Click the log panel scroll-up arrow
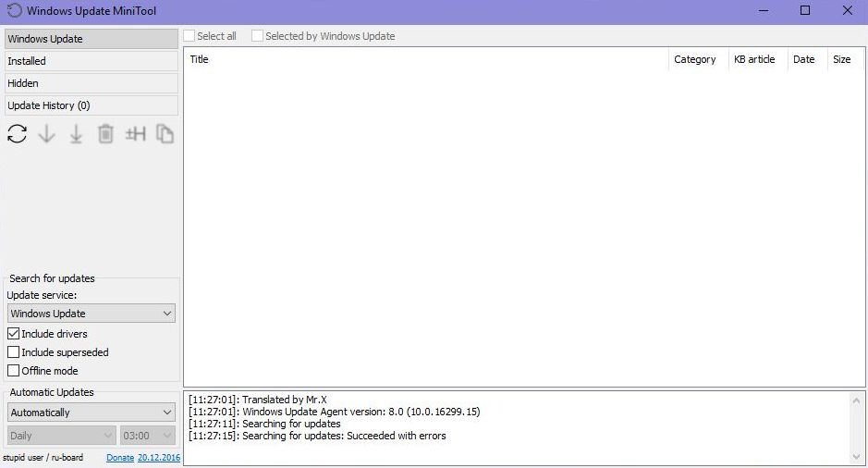This screenshot has height=468, width=868. click(x=856, y=400)
